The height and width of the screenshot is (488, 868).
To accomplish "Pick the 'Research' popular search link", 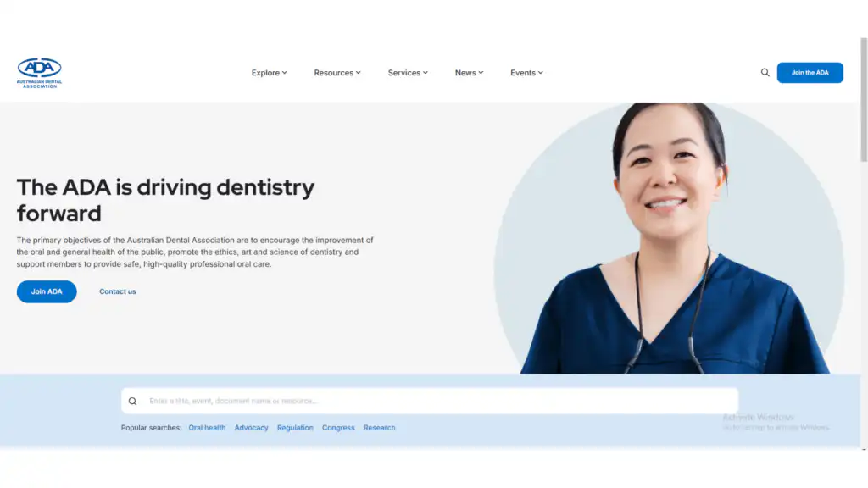I will coord(379,428).
